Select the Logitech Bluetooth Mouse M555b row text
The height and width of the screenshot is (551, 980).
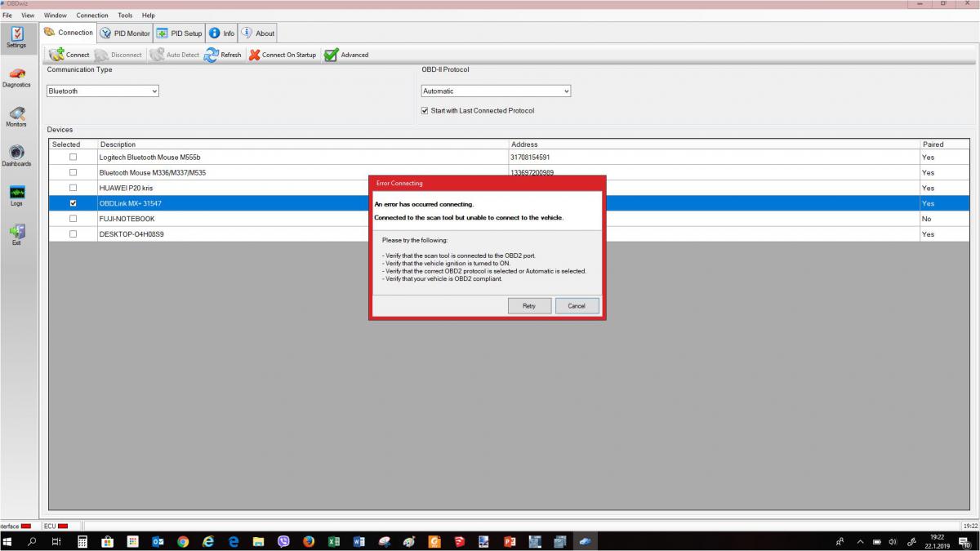pyautogui.click(x=149, y=157)
